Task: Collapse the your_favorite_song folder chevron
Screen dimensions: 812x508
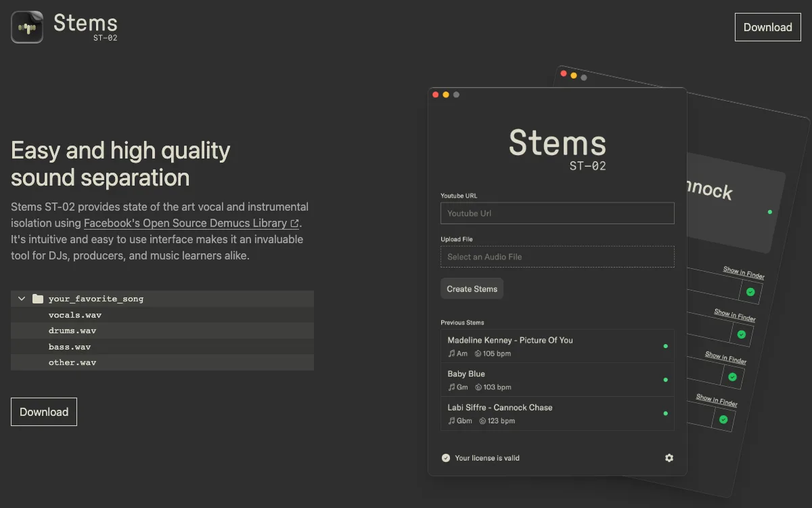Action: pos(22,299)
